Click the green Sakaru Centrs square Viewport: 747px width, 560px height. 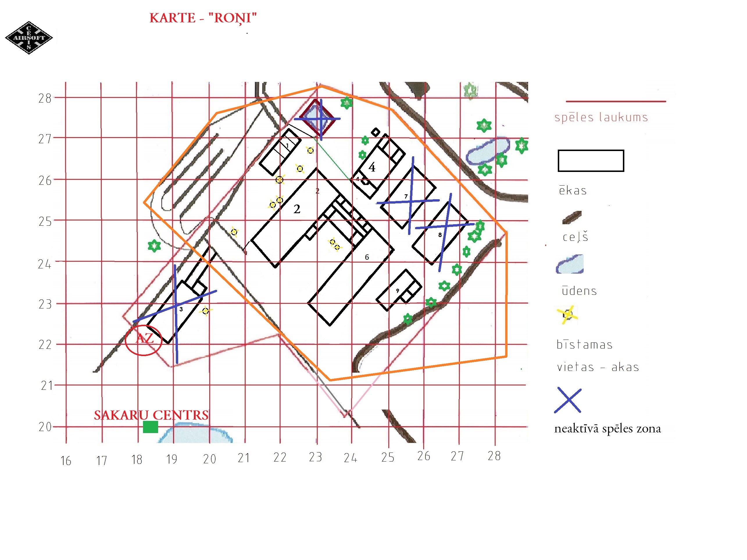150,427
